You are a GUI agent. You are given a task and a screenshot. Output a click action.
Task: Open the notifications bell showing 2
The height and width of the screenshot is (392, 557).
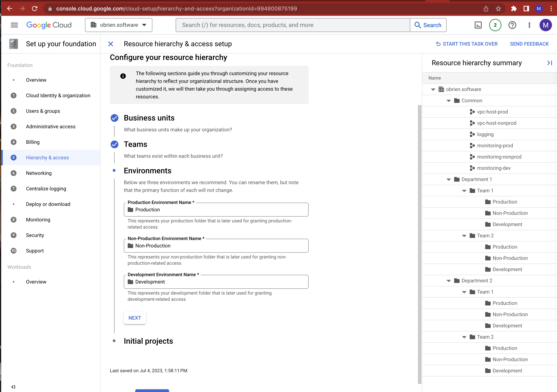495,25
